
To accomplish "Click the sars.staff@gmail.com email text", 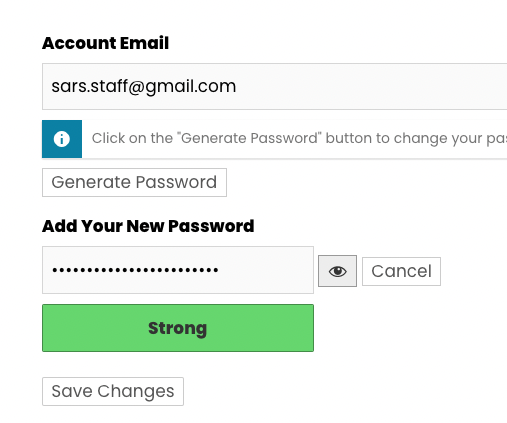I will [144, 86].
